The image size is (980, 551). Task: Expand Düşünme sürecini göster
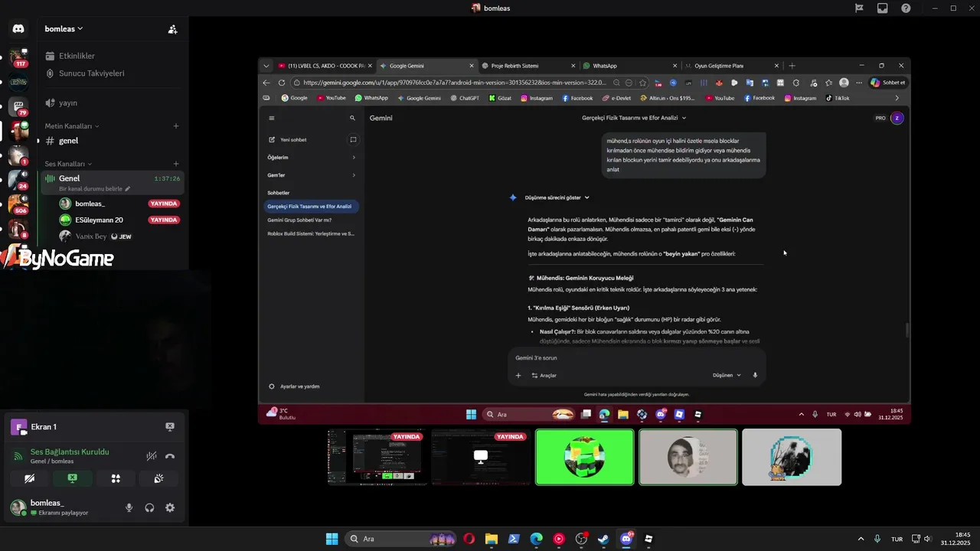pyautogui.click(x=557, y=197)
